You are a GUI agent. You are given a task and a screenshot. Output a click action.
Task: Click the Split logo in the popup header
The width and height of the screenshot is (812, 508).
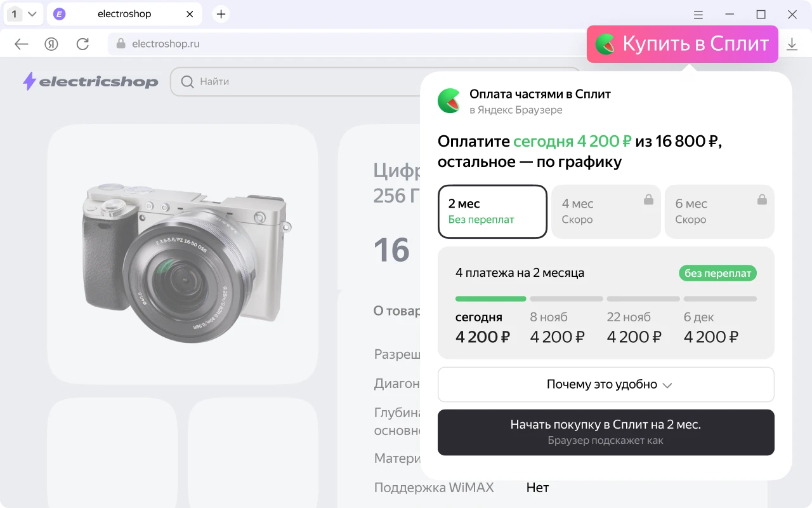pos(449,101)
